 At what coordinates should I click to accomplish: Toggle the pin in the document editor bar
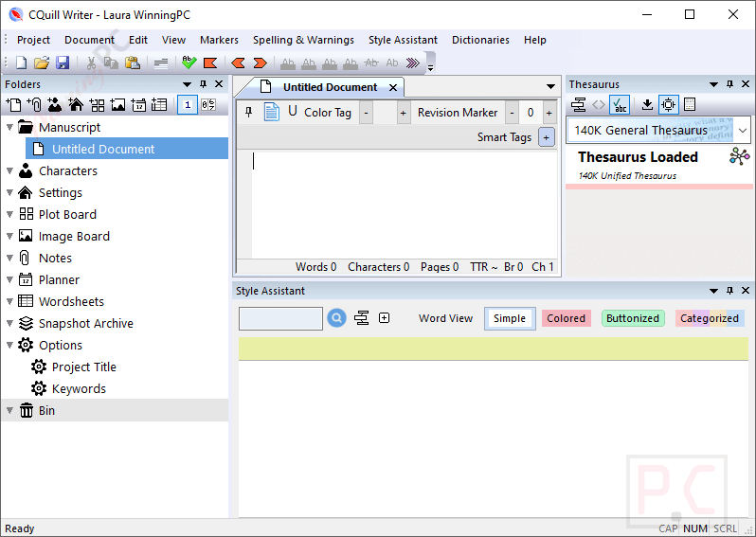coord(249,113)
